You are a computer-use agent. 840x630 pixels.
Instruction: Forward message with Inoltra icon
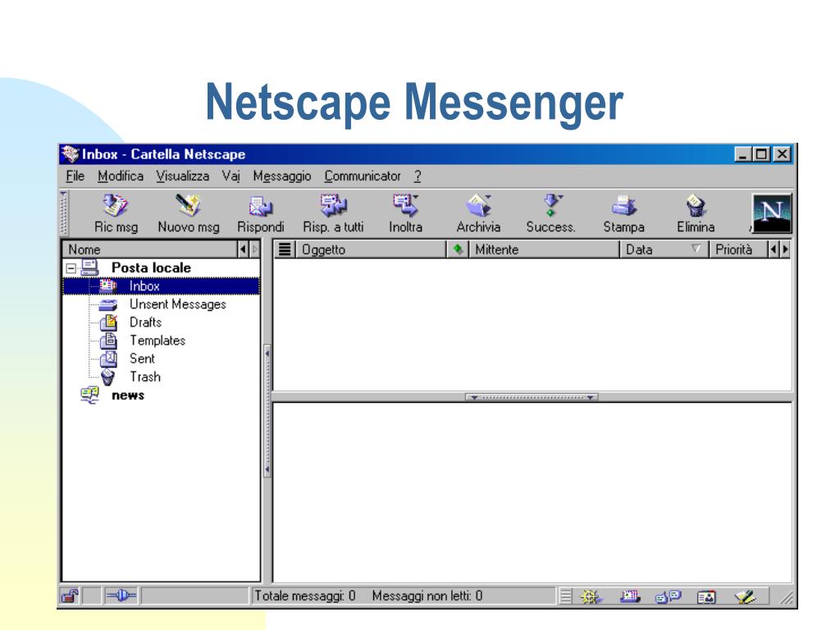pos(405,205)
